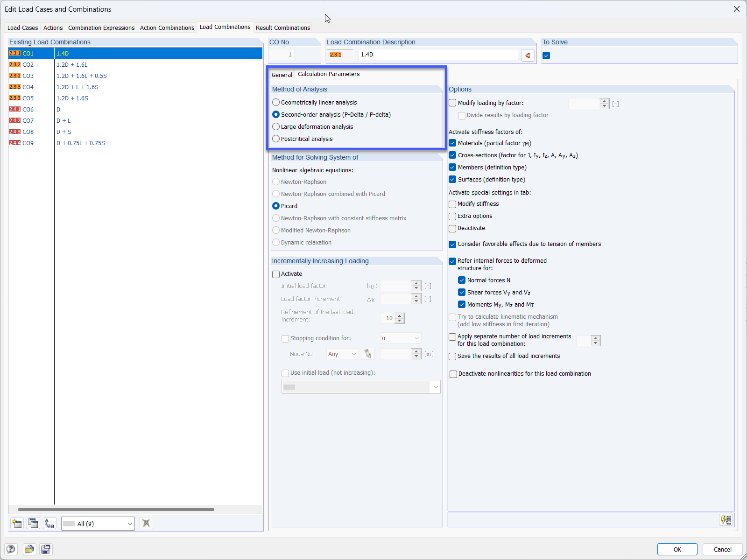Uncheck Consider favorable effects due to tension
Screen dimensions: 747x560
click(452, 244)
